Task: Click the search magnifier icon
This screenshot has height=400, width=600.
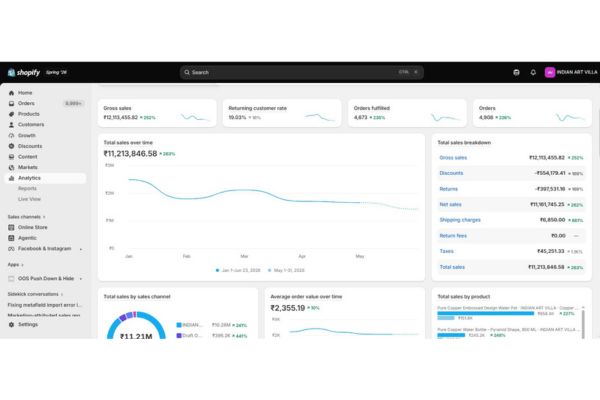Action: coord(187,72)
